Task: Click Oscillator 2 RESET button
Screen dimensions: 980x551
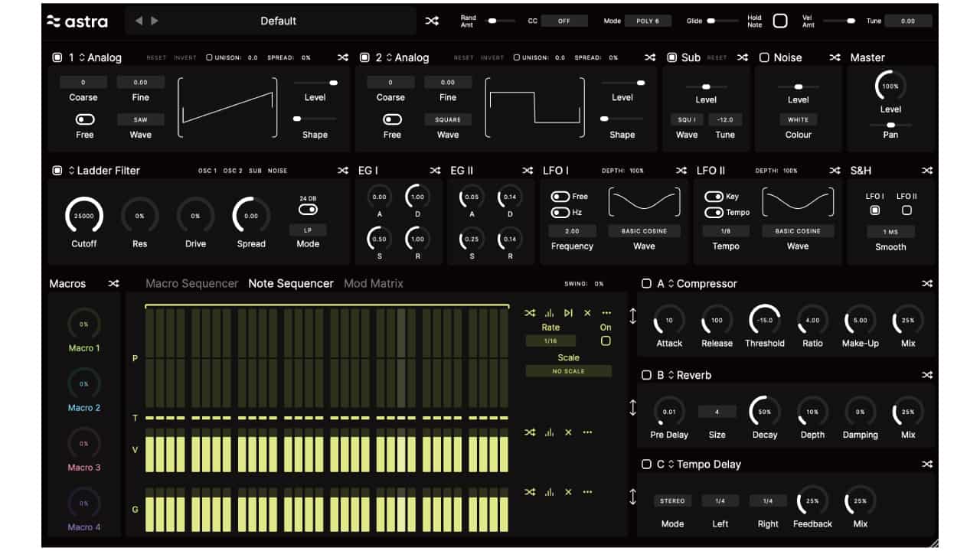Action: (463, 58)
